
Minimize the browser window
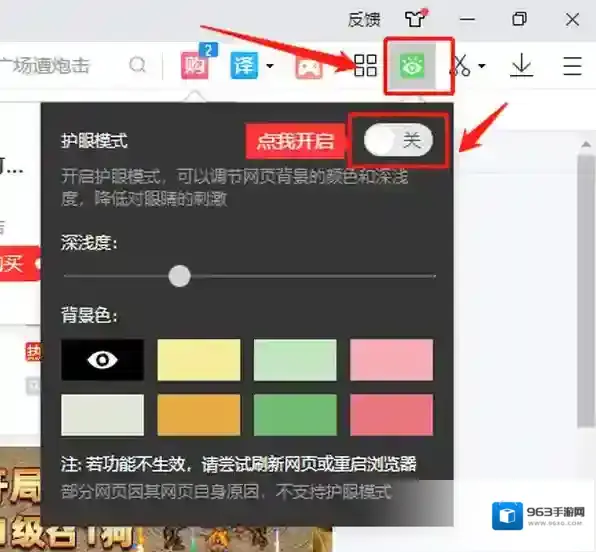[x=467, y=19]
